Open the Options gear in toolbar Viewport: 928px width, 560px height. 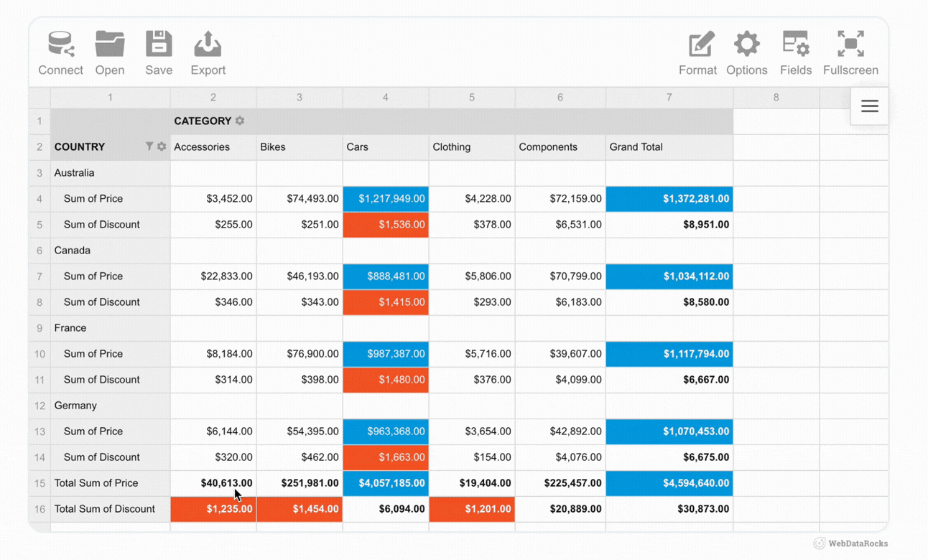point(746,45)
